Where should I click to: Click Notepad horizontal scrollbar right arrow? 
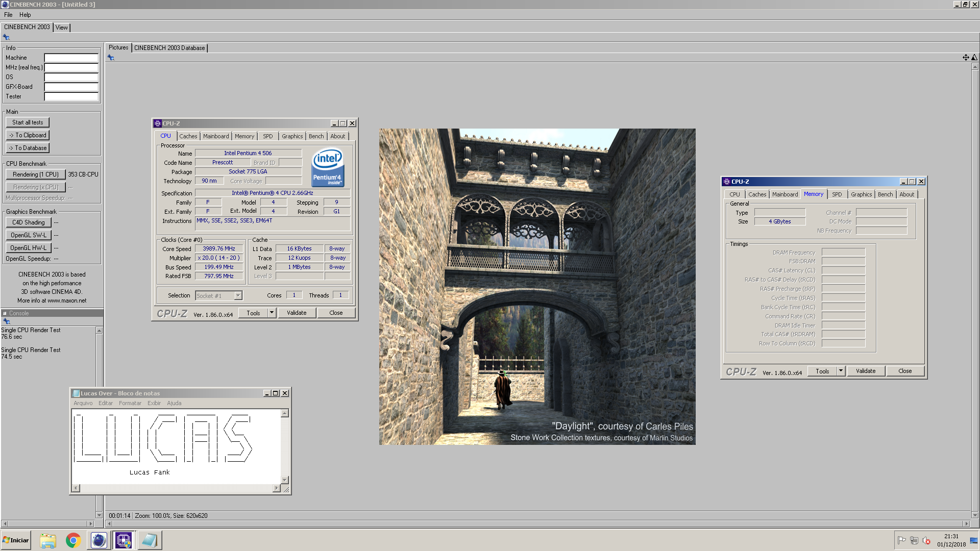[x=277, y=488]
